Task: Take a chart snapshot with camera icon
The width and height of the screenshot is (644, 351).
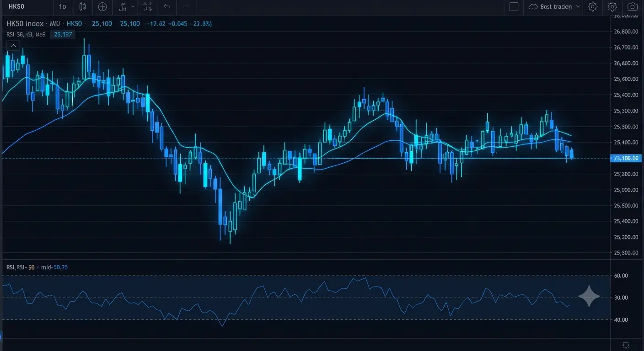Action: (632, 7)
